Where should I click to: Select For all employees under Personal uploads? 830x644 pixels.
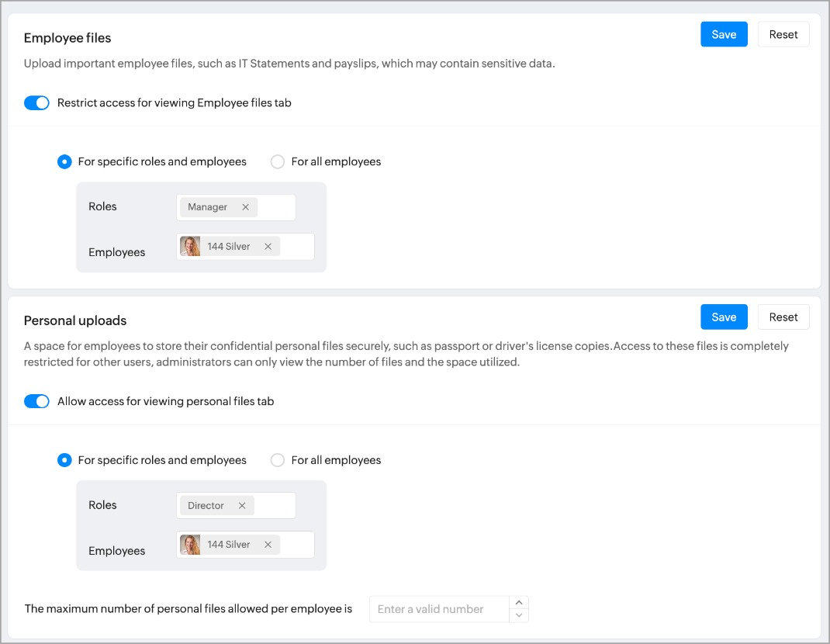tap(278, 460)
